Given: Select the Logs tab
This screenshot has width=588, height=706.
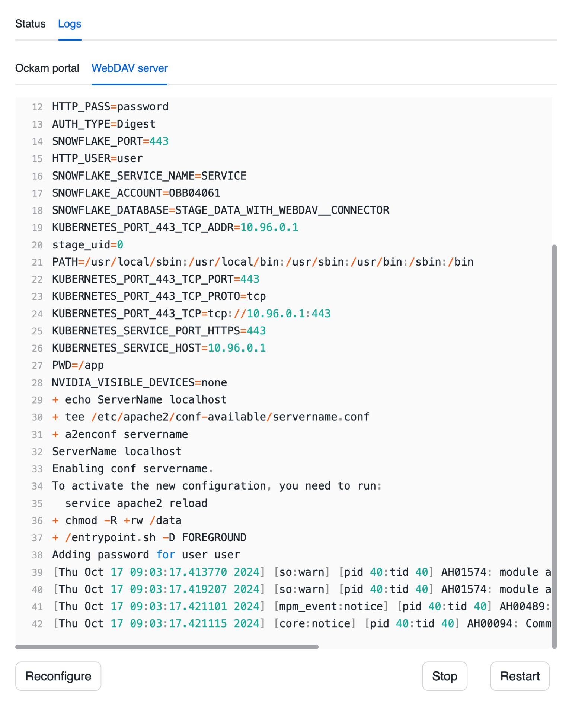Looking at the screenshot, I should (x=70, y=24).
